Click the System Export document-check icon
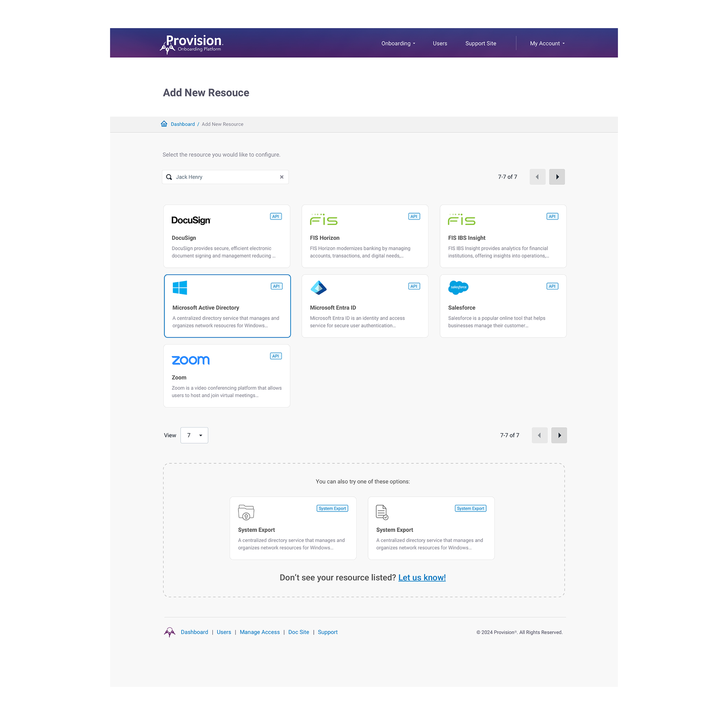 (x=382, y=512)
